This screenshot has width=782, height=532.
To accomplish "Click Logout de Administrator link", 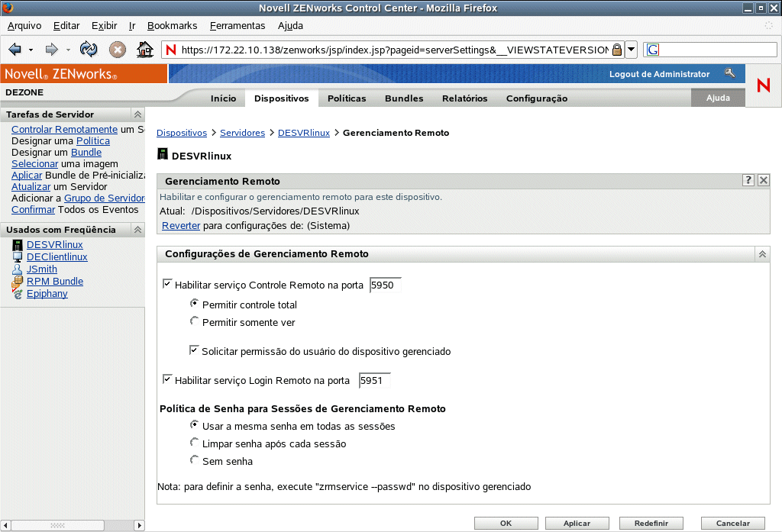I will point(659,74).
